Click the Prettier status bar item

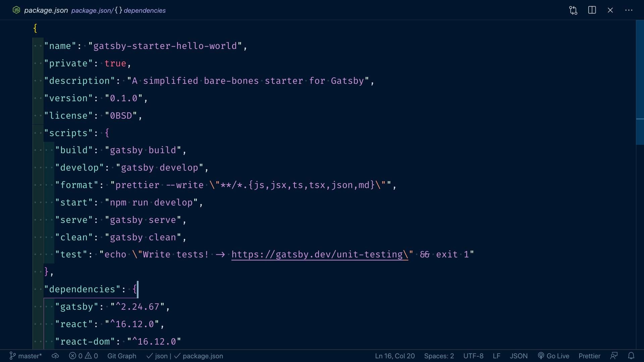click(x=589, y=356)
